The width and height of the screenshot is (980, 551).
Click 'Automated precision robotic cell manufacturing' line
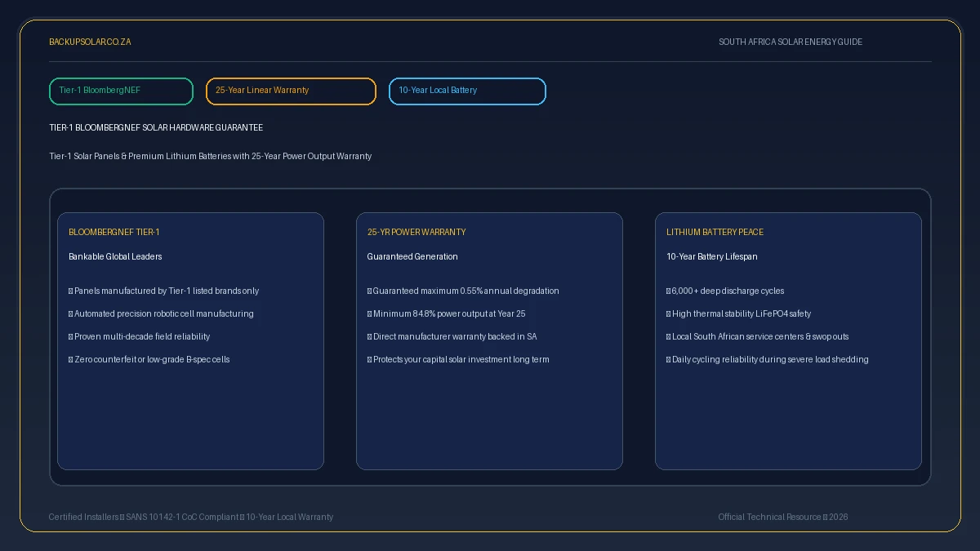coord(162,313)
